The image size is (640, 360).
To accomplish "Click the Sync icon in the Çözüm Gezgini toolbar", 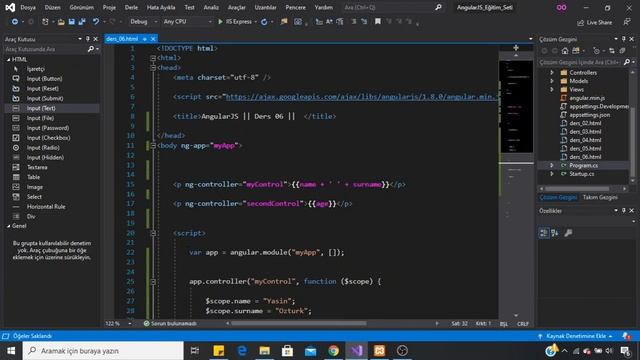I will click(x=611, y=51).
